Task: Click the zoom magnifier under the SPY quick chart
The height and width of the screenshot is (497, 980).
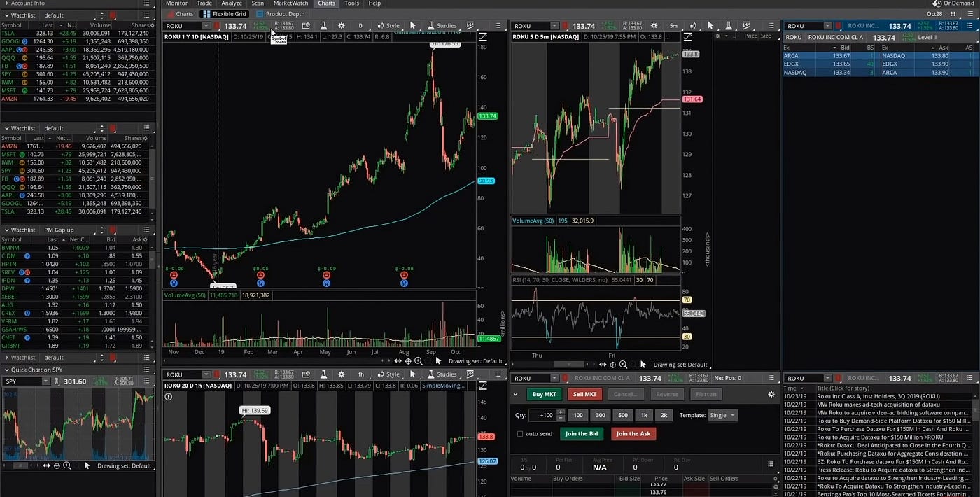Action: pos(67,465)
